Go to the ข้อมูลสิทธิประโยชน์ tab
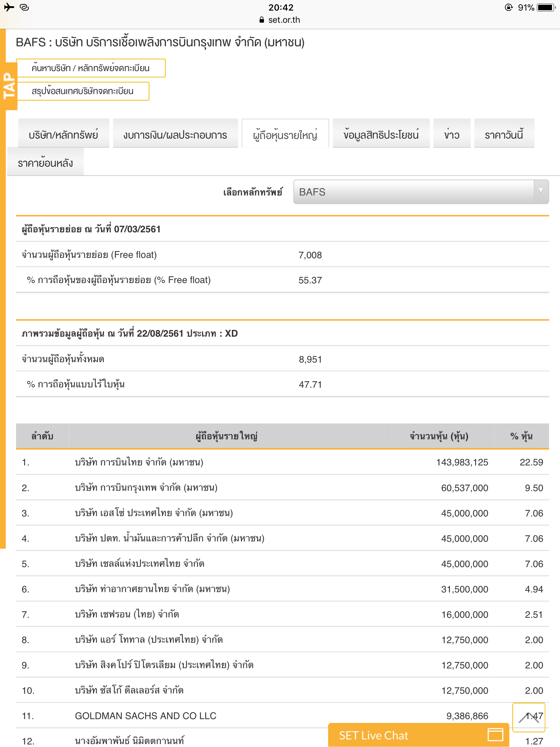The width and height of the screenshot is (560, 747). 381,134
